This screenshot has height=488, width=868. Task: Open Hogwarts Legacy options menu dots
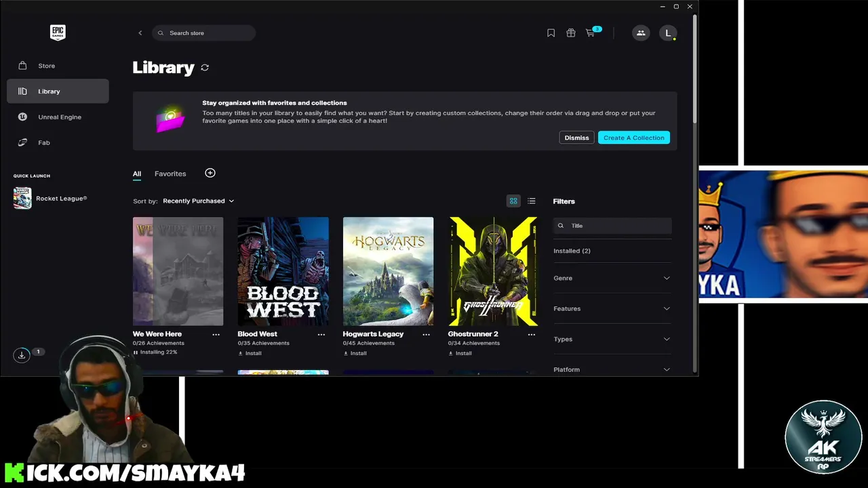click(427, 334)
